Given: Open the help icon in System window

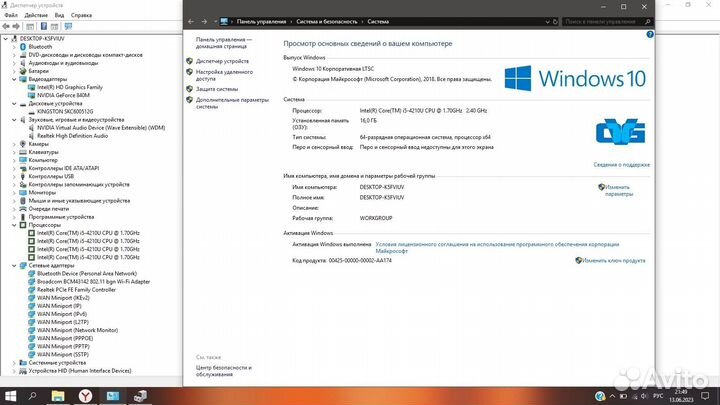Looking at the screenshot, I should click(650, 34).
